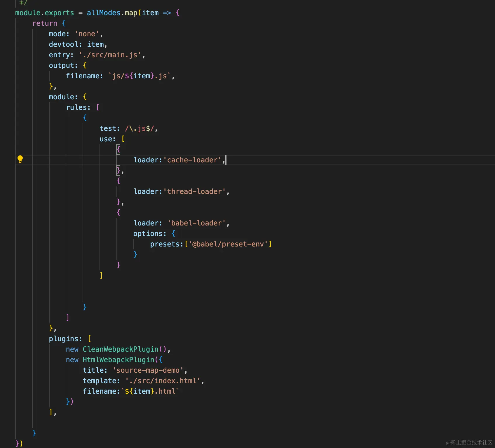495x448 pixels.
Task: Click the template path './src/index.html'
Action: pyautogui.click(x=163, y=381)
